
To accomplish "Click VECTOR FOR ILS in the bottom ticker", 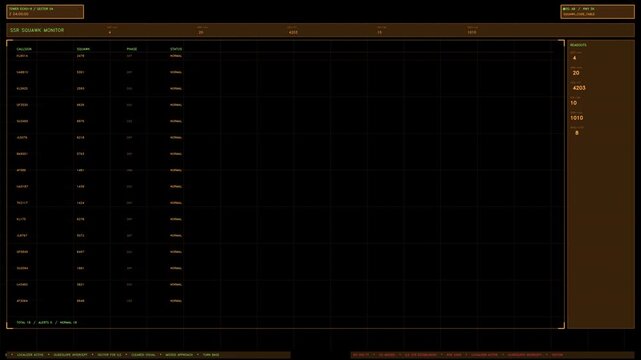I will [x=110, y=355].
